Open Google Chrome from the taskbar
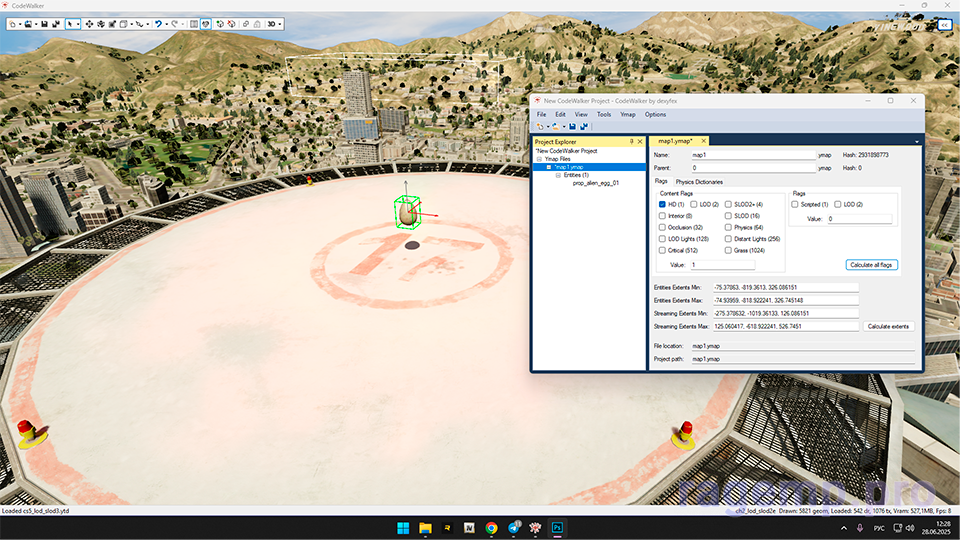The height and width of the screenshot is (540, 960). (x=491, y=528)
